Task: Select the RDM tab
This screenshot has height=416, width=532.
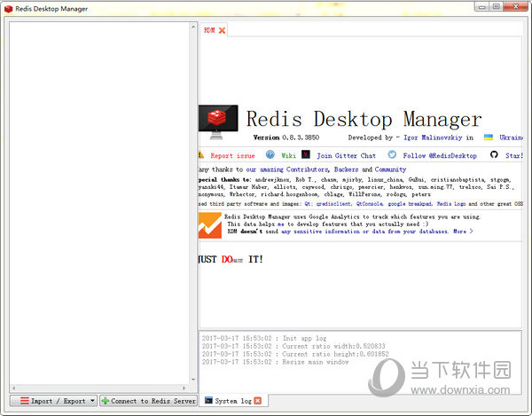Action: 209,30
